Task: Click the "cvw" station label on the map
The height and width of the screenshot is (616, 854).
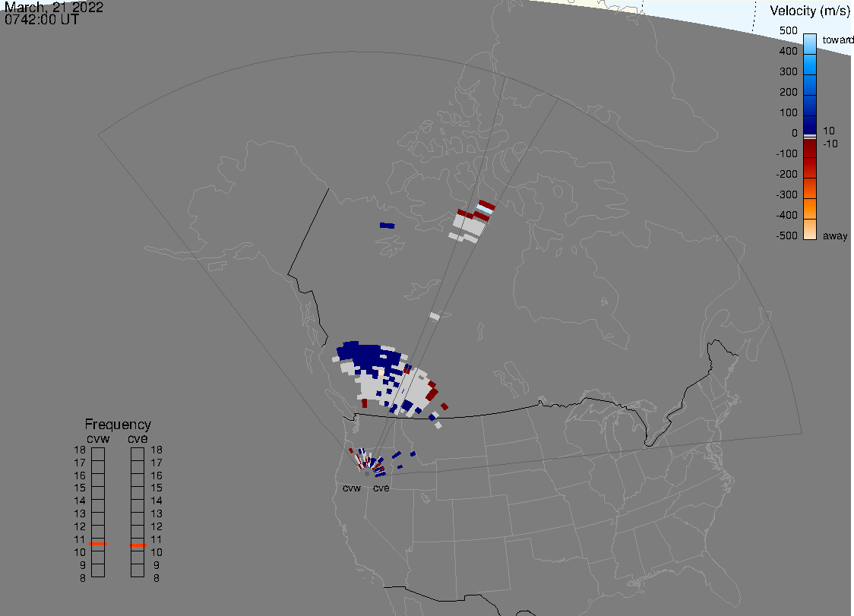Action: coord(352,488)
